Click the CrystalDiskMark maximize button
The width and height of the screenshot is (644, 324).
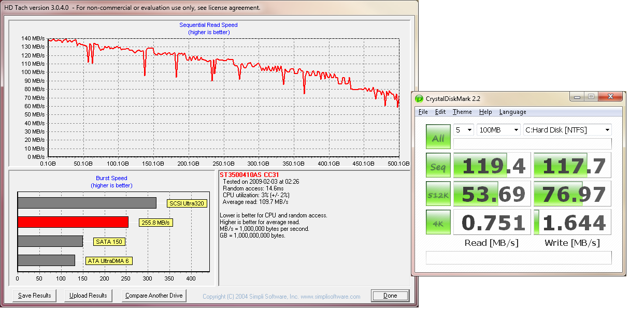click(591, 97)
